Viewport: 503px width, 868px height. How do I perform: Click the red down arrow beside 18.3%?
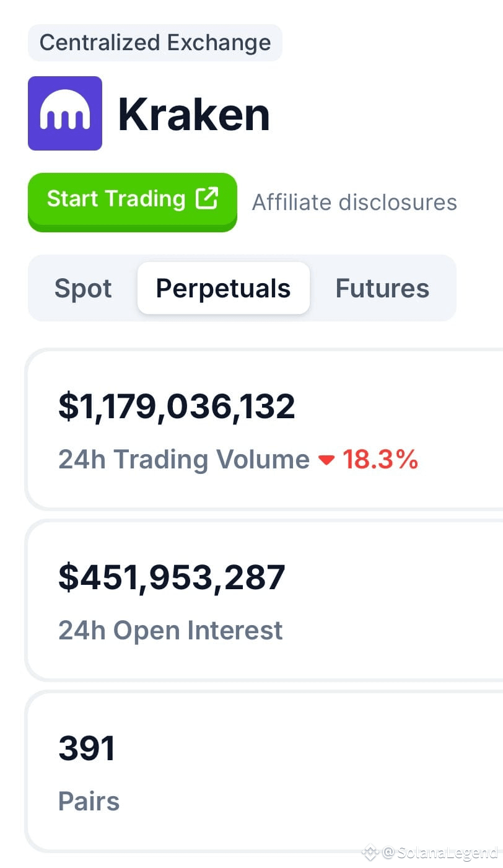pos(326,460)
